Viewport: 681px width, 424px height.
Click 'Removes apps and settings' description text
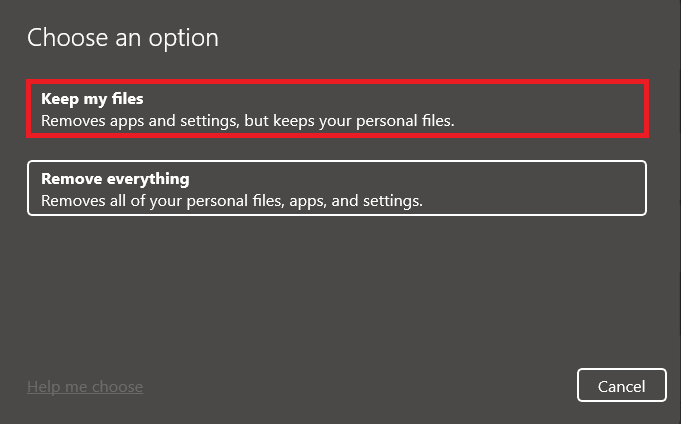(134, 121)
